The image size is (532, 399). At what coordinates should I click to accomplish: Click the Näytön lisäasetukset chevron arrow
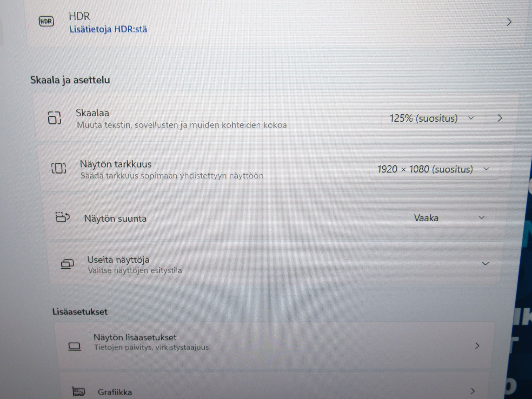click(477, 346)
